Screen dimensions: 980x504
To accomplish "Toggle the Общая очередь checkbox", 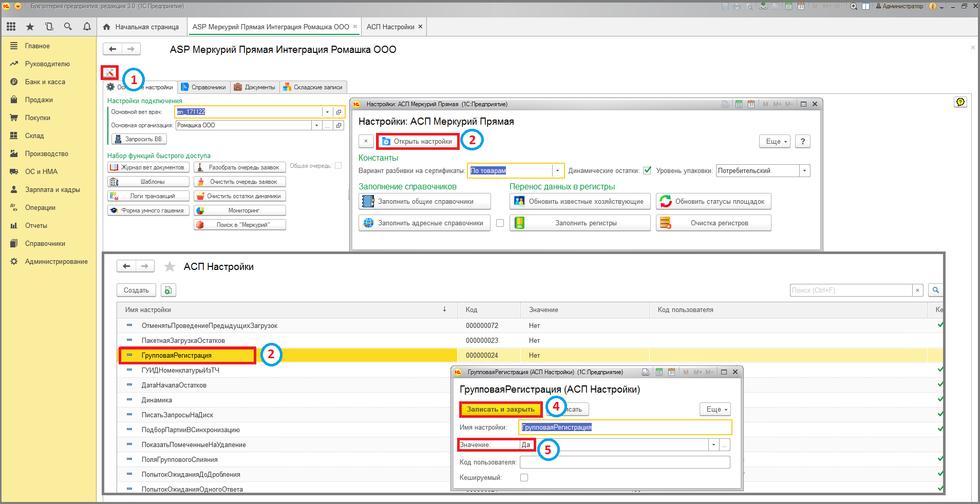I will click(x=338, y=166).
